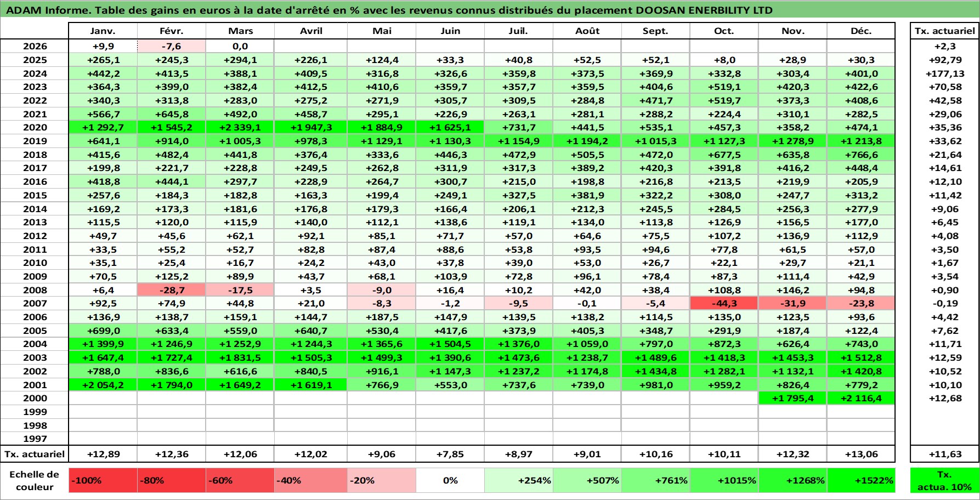Click the 'Déc.' column header
Image resolution: width=980 pixels, height=500 pixels.
tap(861, 31)
